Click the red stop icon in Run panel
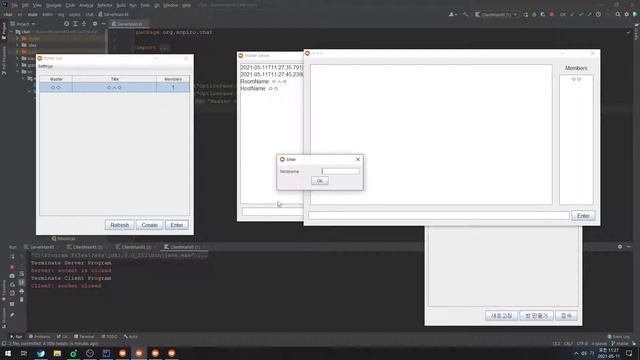This screenshot has width=640, height=360. click(x=12, y=267)
